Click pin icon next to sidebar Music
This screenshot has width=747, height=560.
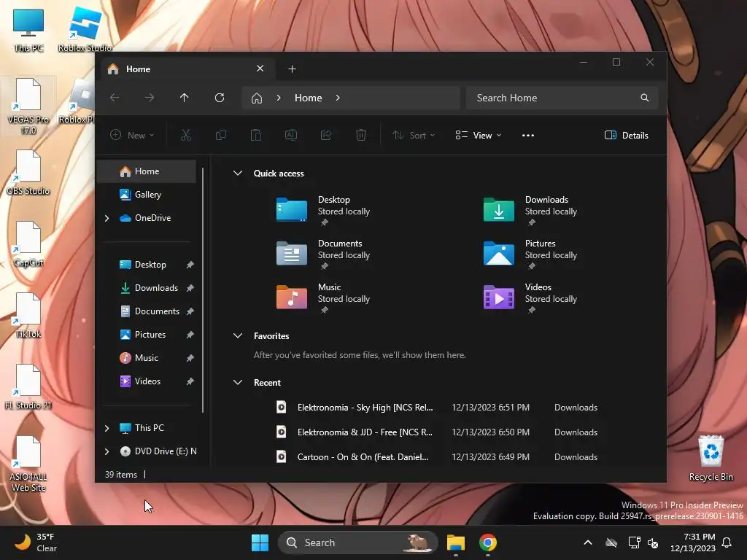pos(190,358)
